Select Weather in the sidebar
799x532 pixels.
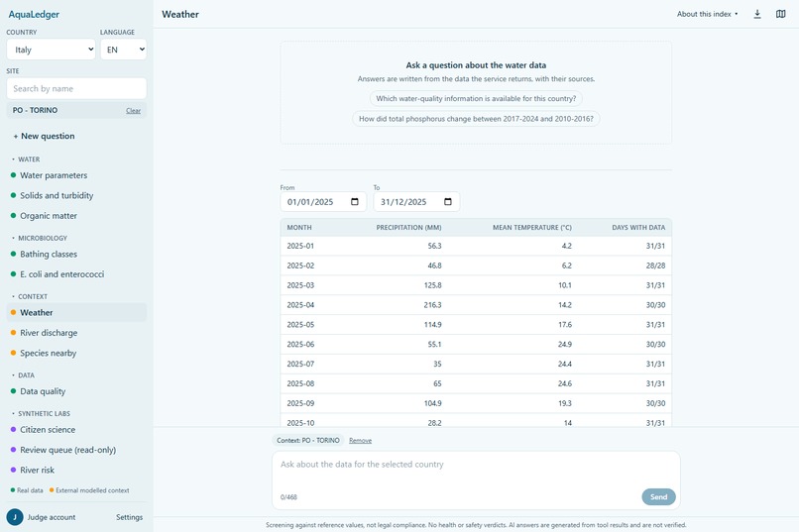pos(76,313)
